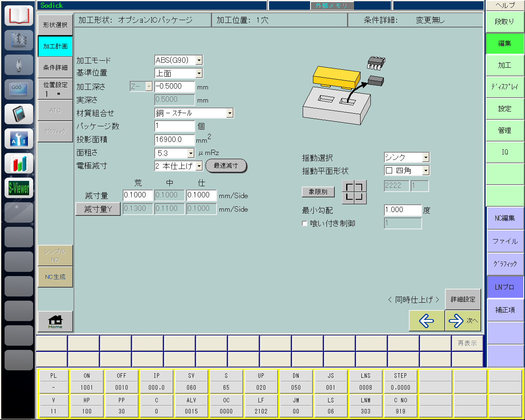Click the 再表示 button
The image size is (525, 420).
tap(467, 343)
